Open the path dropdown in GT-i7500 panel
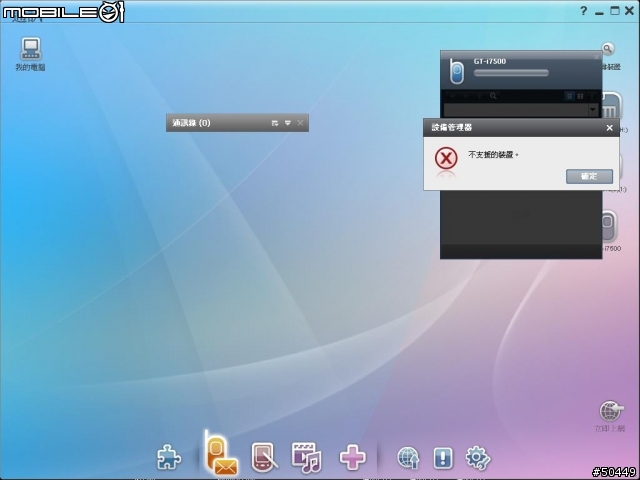This screenshot has height=480, width=640. pos(593,109)
